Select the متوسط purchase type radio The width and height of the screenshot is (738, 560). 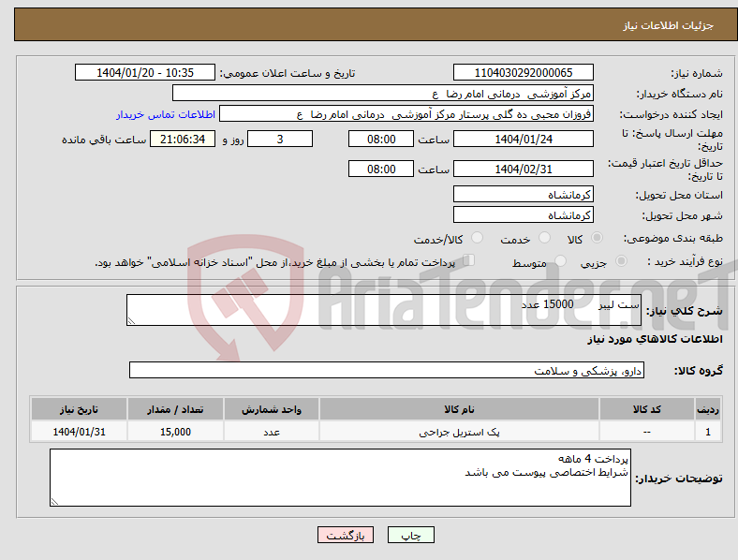(x=561, y=260)
